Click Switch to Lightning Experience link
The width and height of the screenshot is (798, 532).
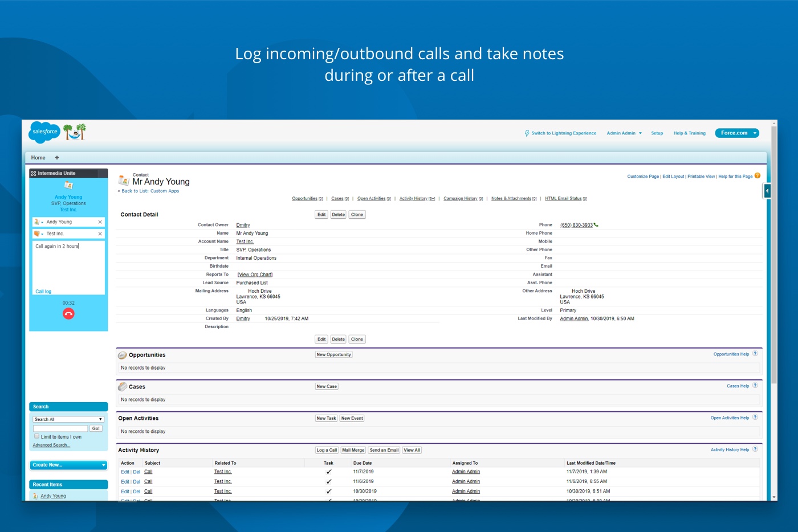563,133
